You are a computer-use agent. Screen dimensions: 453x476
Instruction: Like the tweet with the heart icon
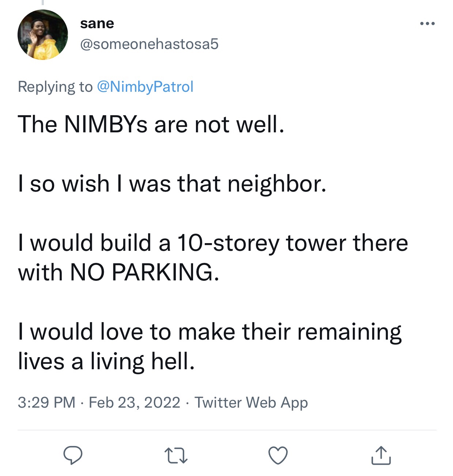coord(278,456)
